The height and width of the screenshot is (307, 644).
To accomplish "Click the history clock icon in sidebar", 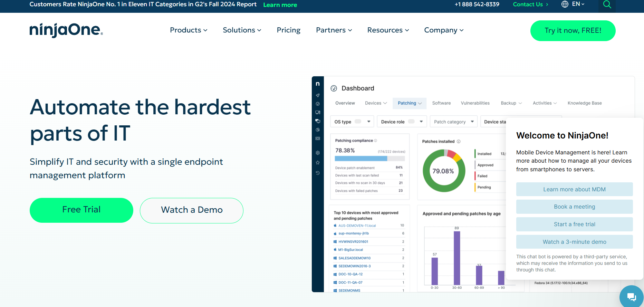I will point(318,173).
